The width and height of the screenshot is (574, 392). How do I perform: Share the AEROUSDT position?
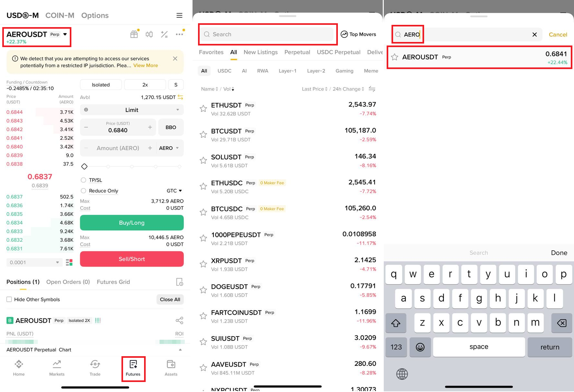(179, 320)
